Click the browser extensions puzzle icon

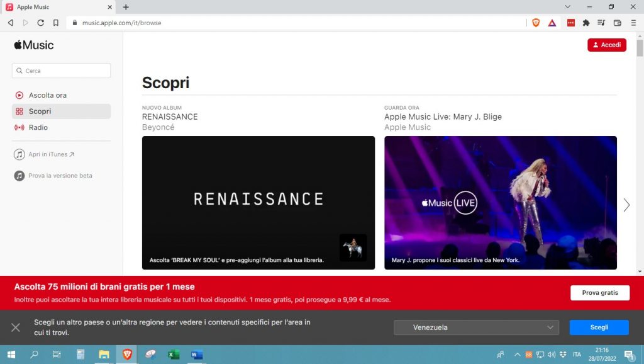tap(586, 23)
